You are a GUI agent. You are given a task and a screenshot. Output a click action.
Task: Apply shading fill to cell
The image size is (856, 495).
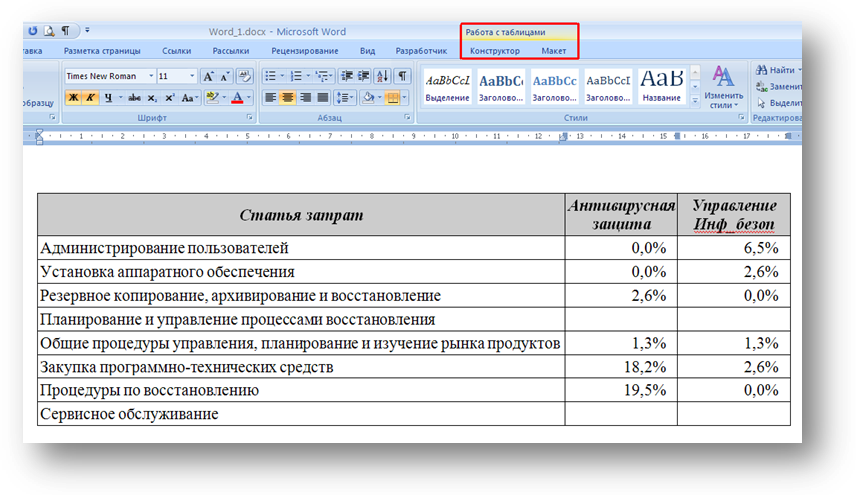368,98
